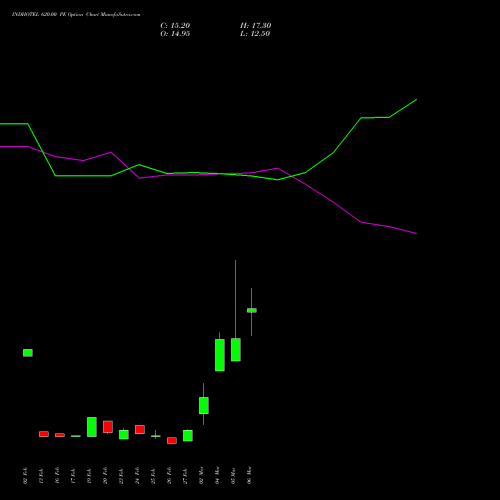Select the red candle above 20 Feb
This screenshot has height=500, width=500.
click(x=108, y=427)
